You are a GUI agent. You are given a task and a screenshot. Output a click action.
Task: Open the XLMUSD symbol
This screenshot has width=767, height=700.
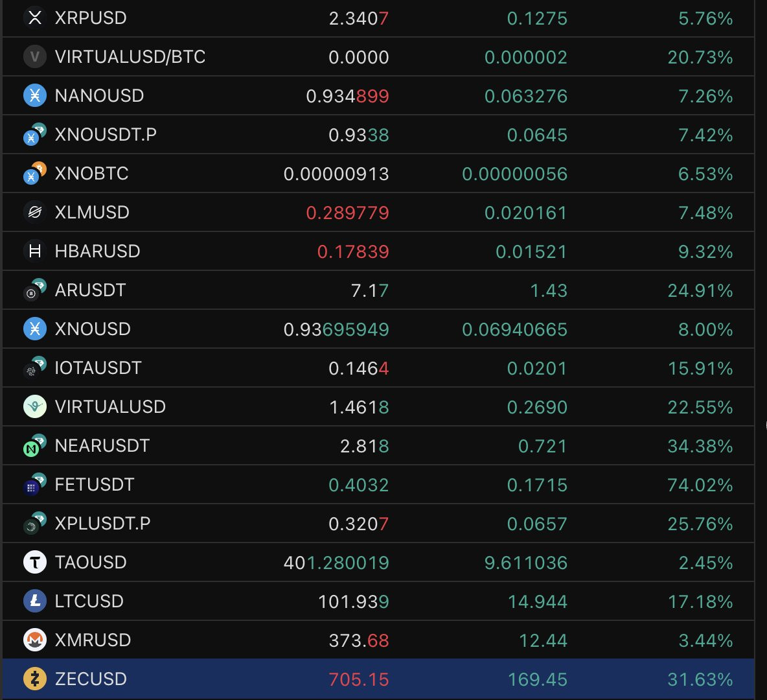92,213
